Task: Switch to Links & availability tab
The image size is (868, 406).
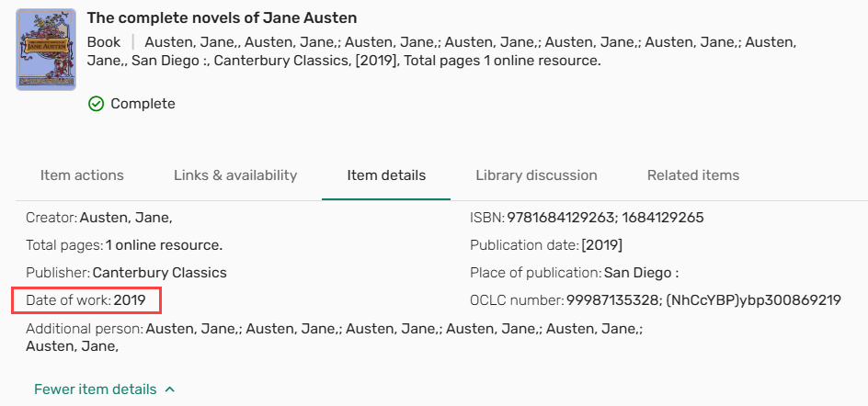Action: tap(235, 175)
